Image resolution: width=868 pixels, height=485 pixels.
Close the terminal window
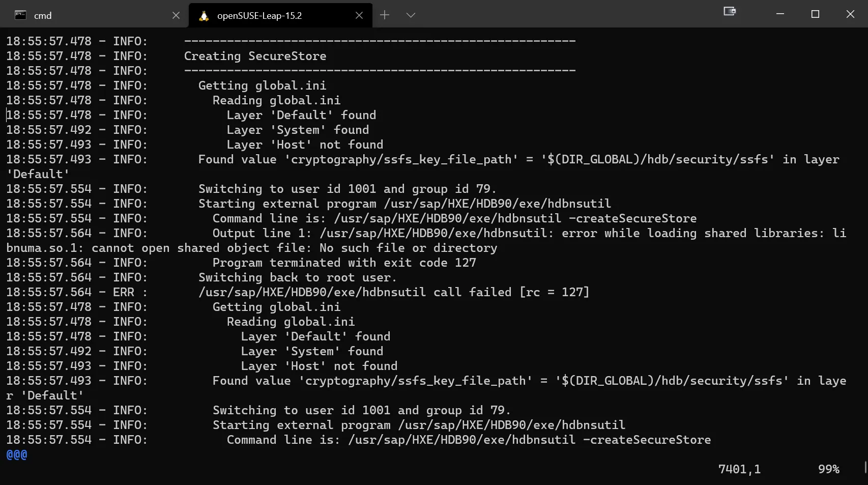tap(850, 14)
